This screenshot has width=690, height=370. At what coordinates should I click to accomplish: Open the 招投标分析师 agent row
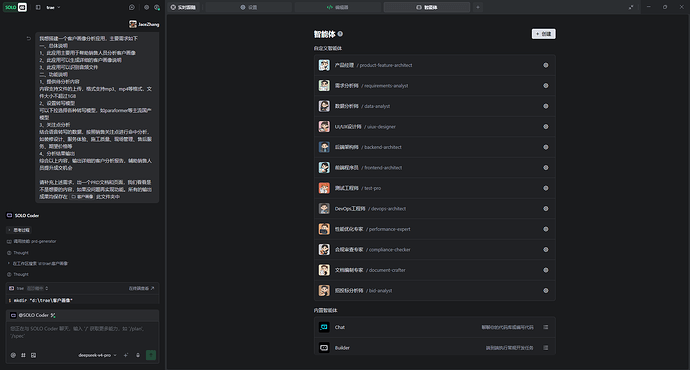(435, 290)
